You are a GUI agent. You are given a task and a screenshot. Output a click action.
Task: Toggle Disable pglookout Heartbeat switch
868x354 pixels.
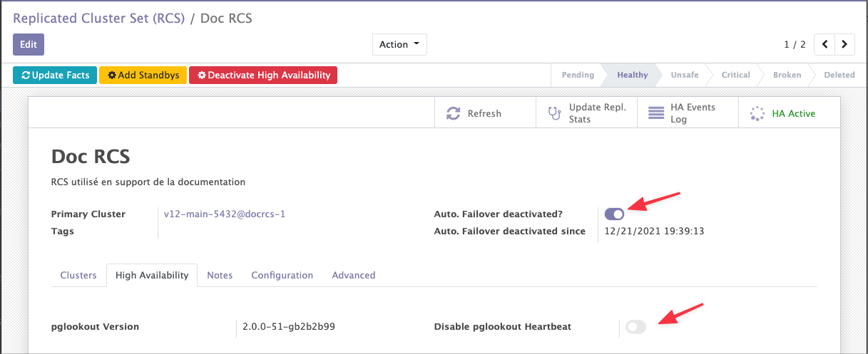[x=635, y=327]
